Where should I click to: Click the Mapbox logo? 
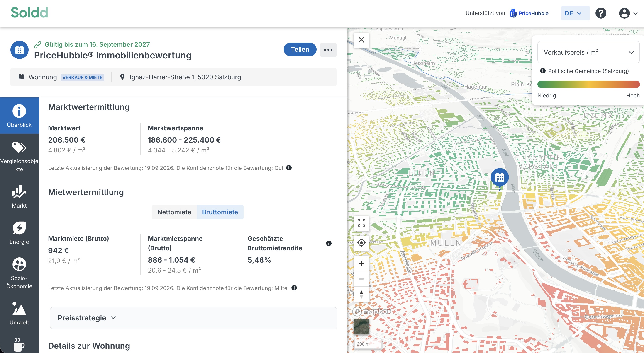[x=372, y=311]
